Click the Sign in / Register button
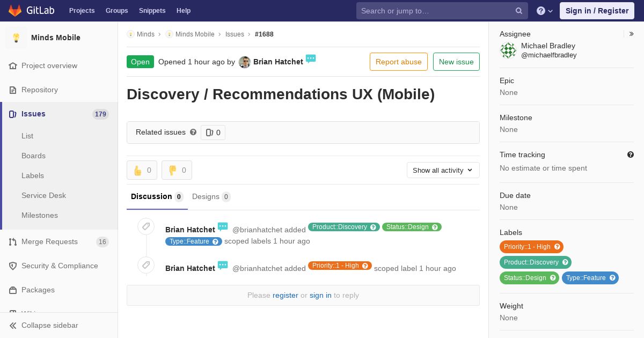This screenshot has height=338, width=644. 597,11
